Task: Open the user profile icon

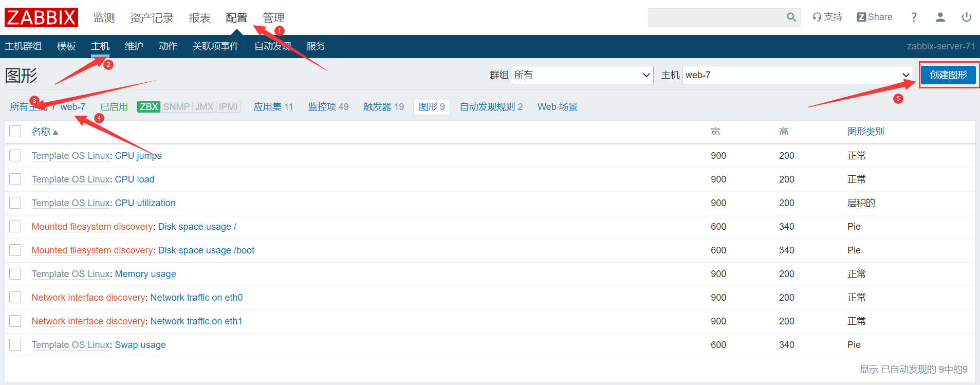Action: pyautogui.click(x=940, y=17)
